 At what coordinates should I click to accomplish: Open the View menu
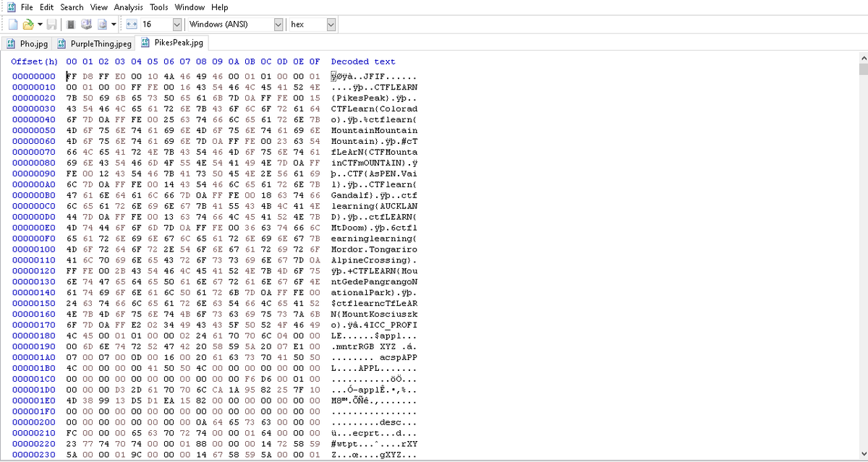[99, 7]
